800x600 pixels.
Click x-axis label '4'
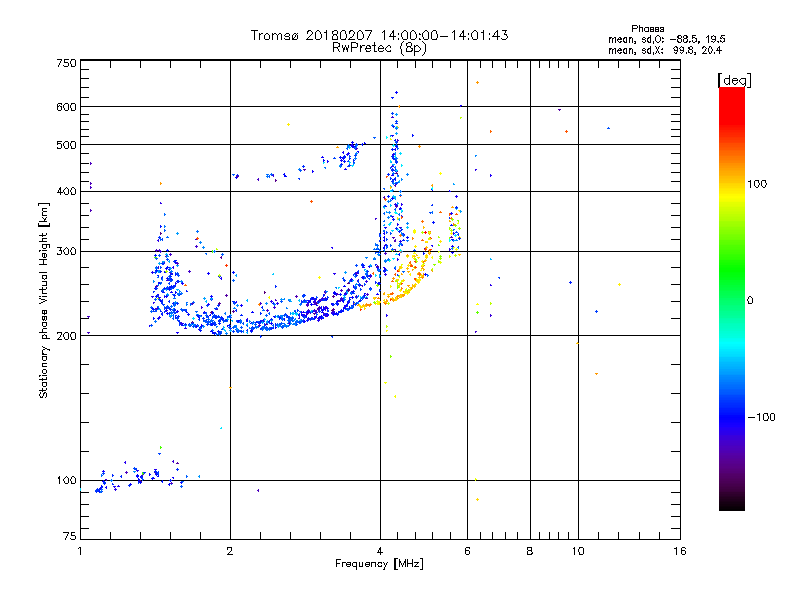coord(380,551)
